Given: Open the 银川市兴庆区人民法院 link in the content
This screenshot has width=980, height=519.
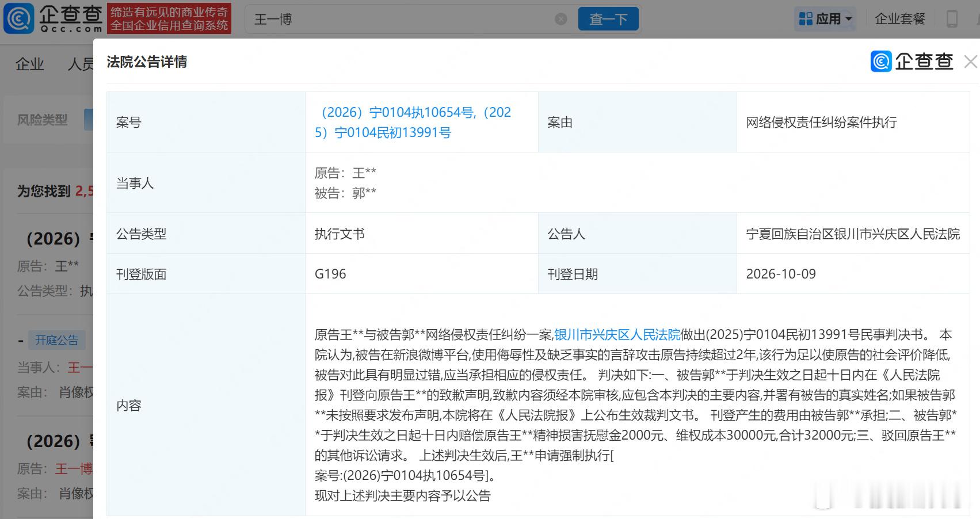Looking at the screenshot, I should [617, 335].
